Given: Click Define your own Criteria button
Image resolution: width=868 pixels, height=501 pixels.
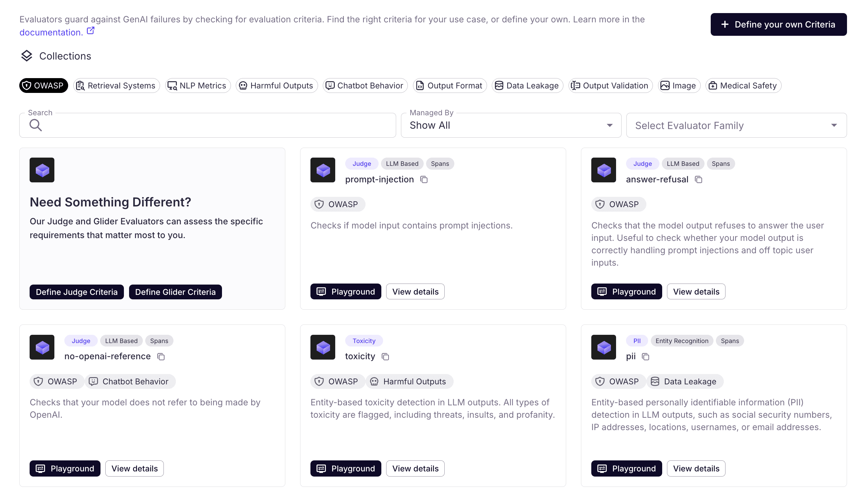Looking at the screenshot, I should 779,24.
